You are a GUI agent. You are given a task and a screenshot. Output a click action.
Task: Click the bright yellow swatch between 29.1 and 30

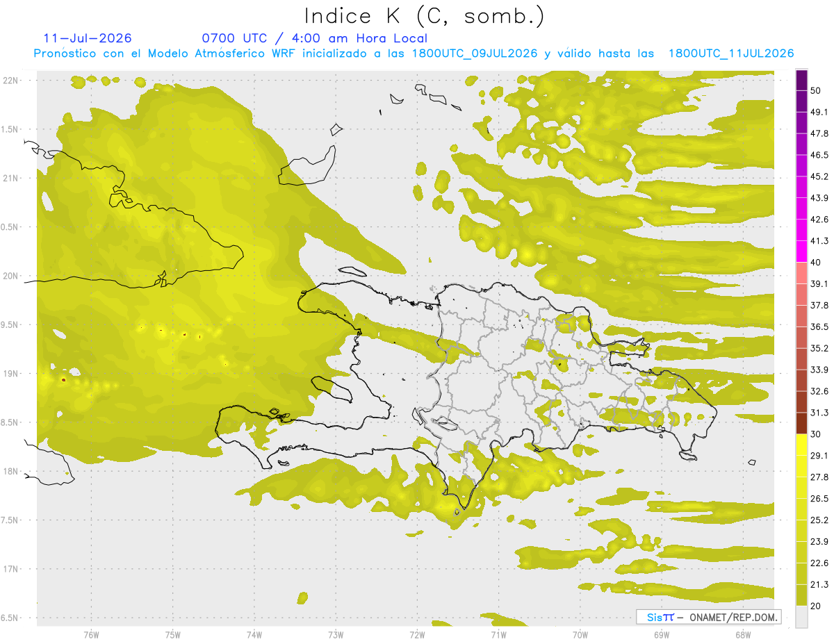(802, 445)
